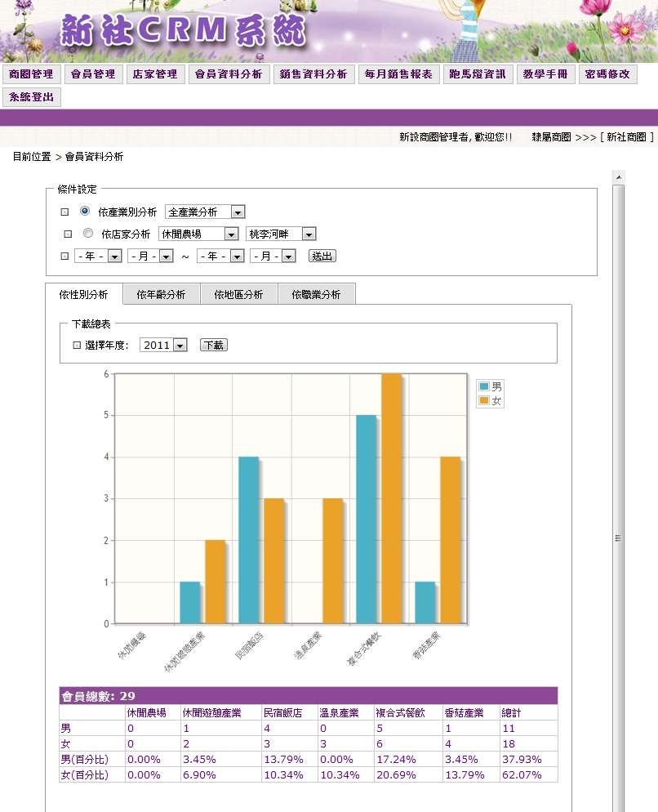Viewport: 658px width, 812px height.
Task: Click the 新社CRM系統 logo banner
Action: tap(184, 31)
